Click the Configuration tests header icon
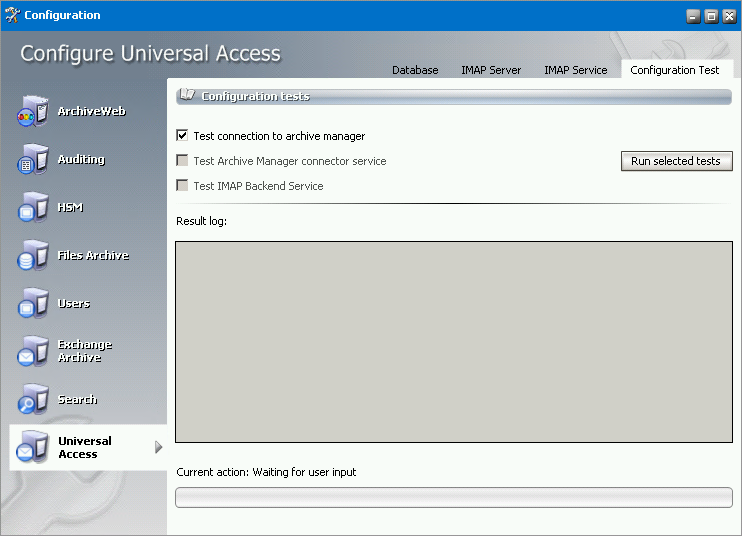Screen dimensions: 742x536 point(186,96)
